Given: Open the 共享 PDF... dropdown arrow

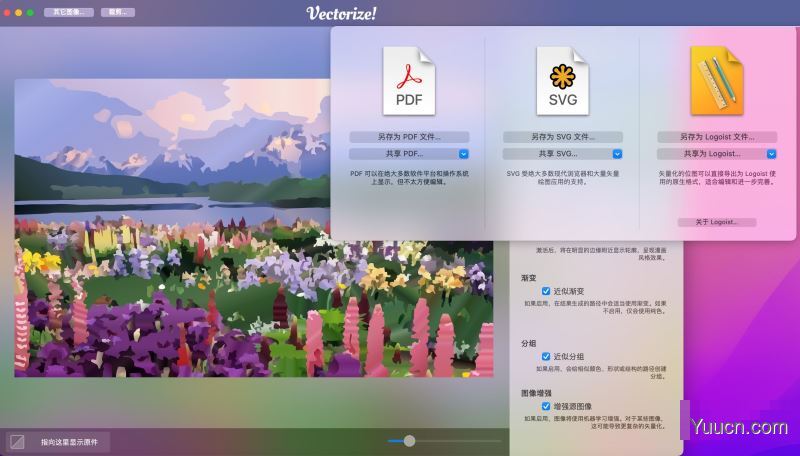Looking at the screenshot, I should click(x=463, y=154).
